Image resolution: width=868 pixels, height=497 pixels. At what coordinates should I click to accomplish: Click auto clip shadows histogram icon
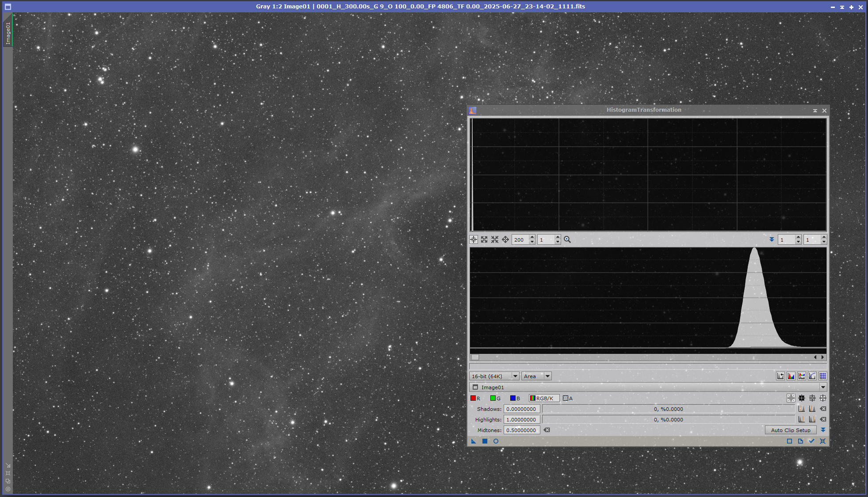(x=801, y=409)
